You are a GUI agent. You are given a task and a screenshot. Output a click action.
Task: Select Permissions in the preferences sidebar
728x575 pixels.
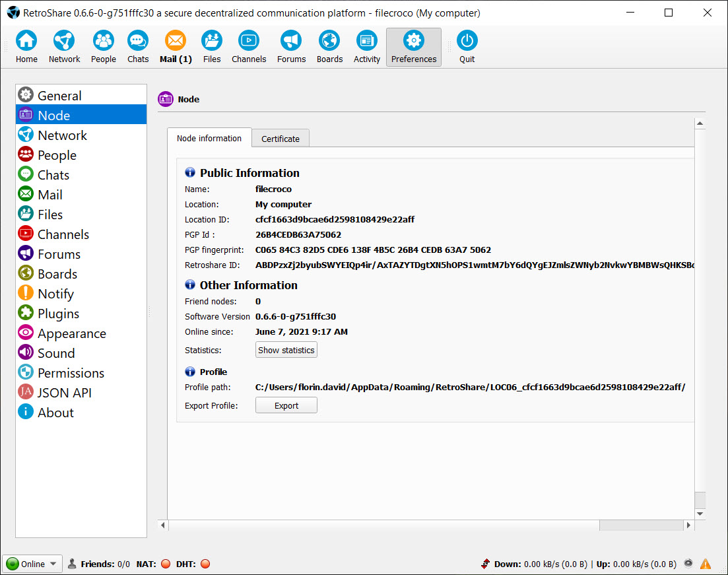tap(81, 372)
